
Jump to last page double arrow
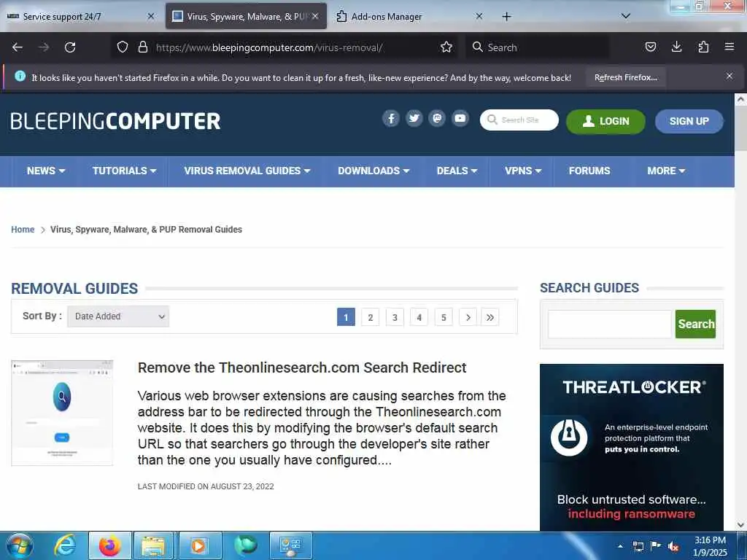pos(490,317)
